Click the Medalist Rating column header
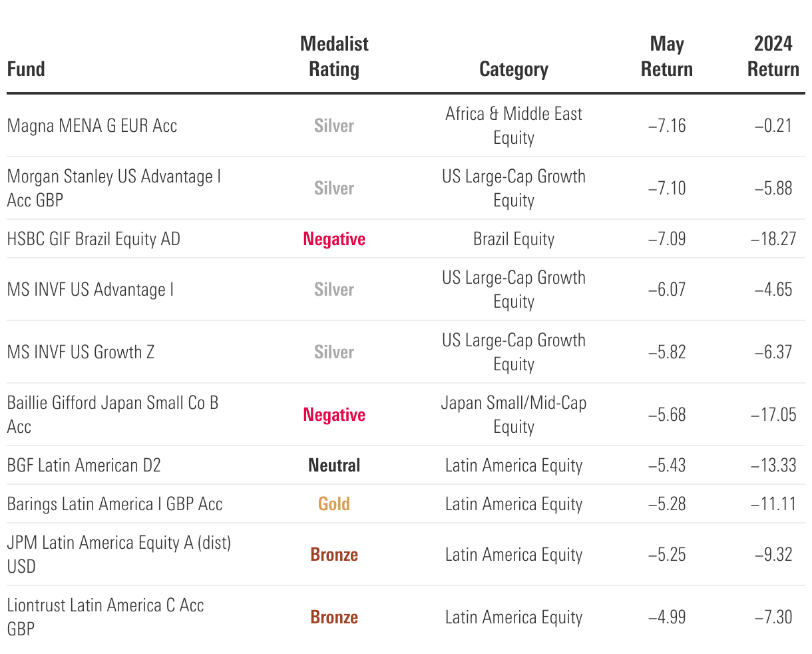This screenshot has height=654, width=812. (x=334, y=57)
